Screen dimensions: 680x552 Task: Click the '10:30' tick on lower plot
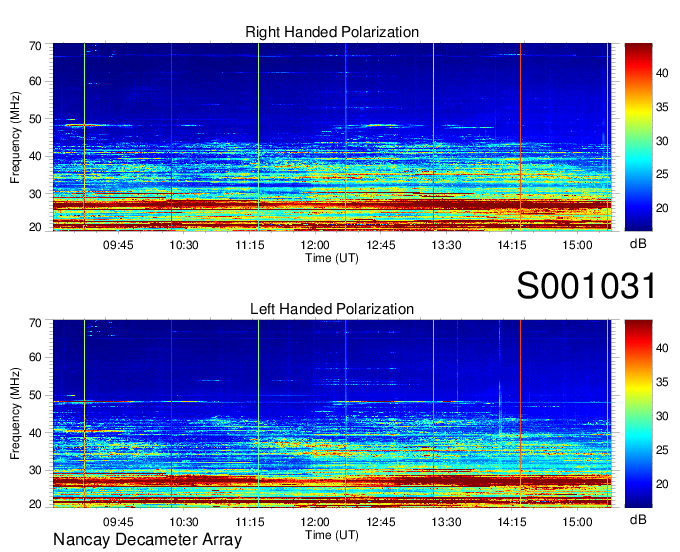183,522
